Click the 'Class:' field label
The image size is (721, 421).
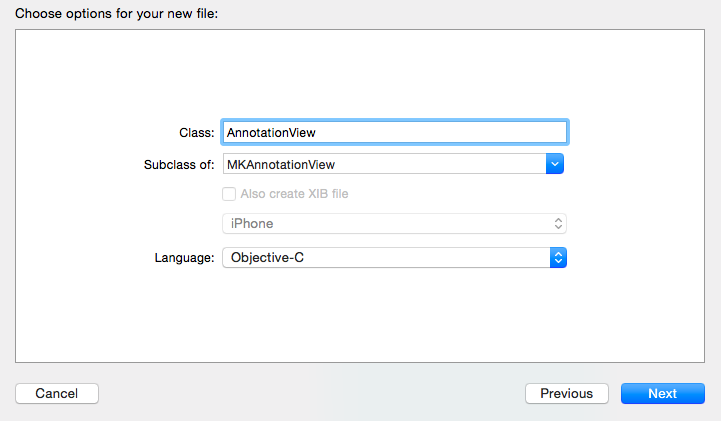click(x=197, y=132)
